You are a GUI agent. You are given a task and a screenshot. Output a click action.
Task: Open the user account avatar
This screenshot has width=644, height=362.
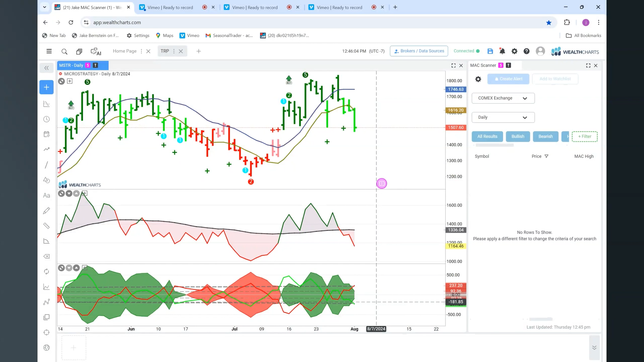pos(540,51)
